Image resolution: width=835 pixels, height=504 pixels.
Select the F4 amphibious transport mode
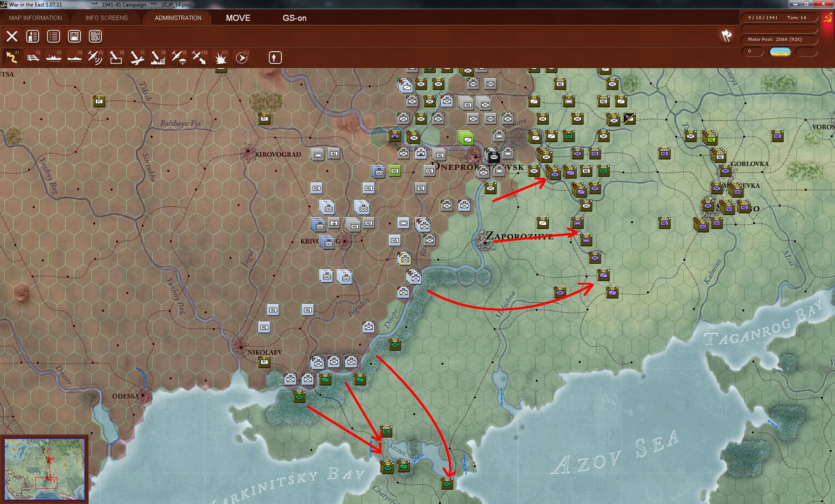coord(74,57)
